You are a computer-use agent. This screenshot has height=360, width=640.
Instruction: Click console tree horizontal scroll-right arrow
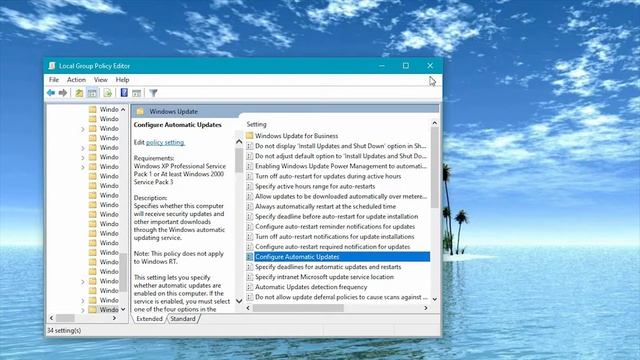(x=114, y=318)
